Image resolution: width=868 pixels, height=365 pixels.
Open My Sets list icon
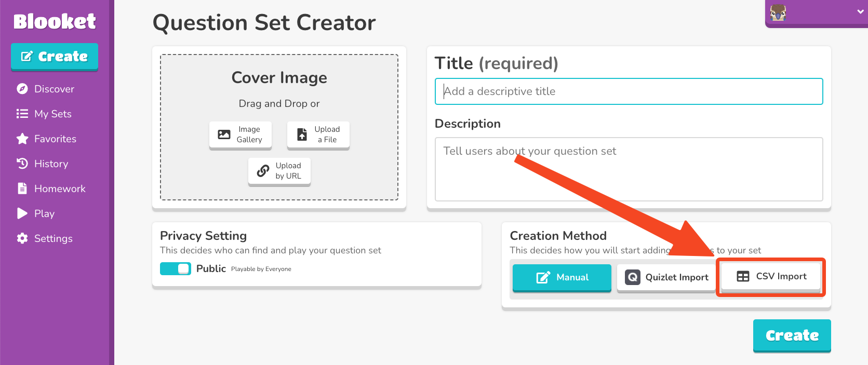point(22,114)
